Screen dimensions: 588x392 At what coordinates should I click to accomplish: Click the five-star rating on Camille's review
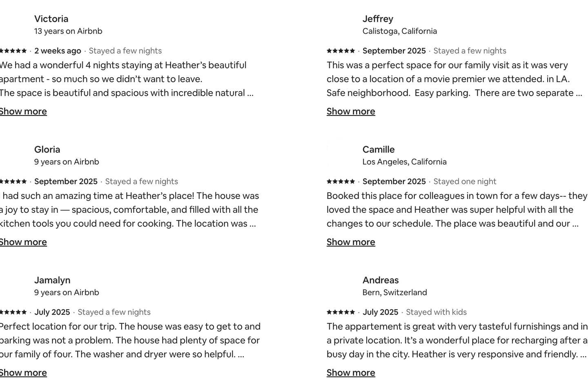click(341, 181)
